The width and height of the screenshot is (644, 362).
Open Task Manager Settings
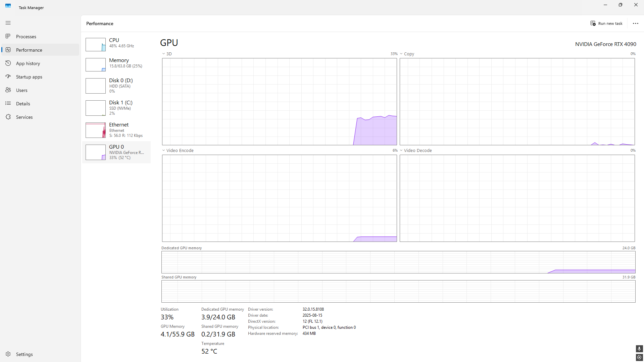[40, 354]
